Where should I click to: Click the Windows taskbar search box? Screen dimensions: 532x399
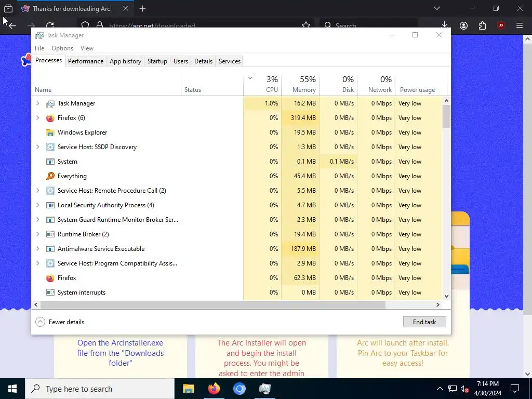(100, 389)
